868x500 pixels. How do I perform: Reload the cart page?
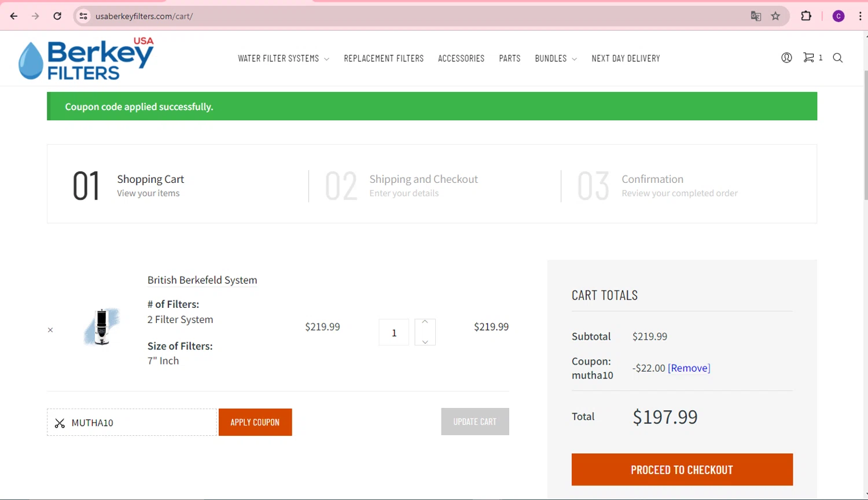(x=57, y=16)
